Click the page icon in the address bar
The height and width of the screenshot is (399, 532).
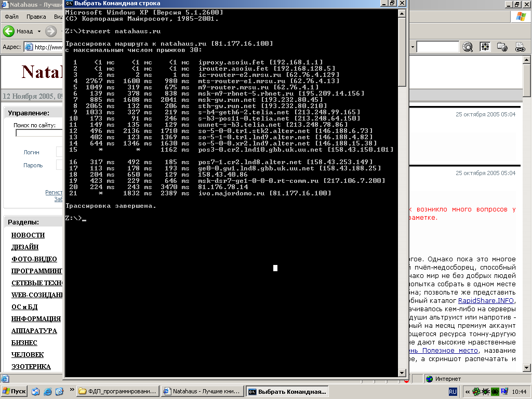29,47
